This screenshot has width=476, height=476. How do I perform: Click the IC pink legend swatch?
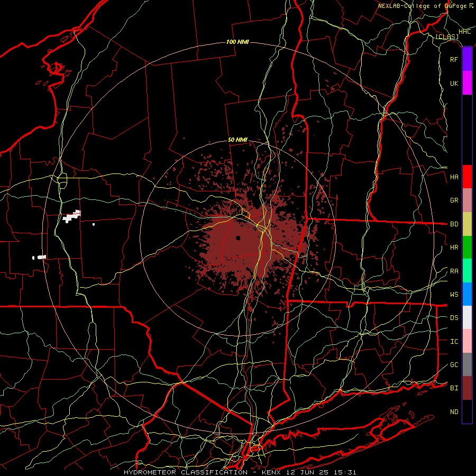tap(467, 341)
